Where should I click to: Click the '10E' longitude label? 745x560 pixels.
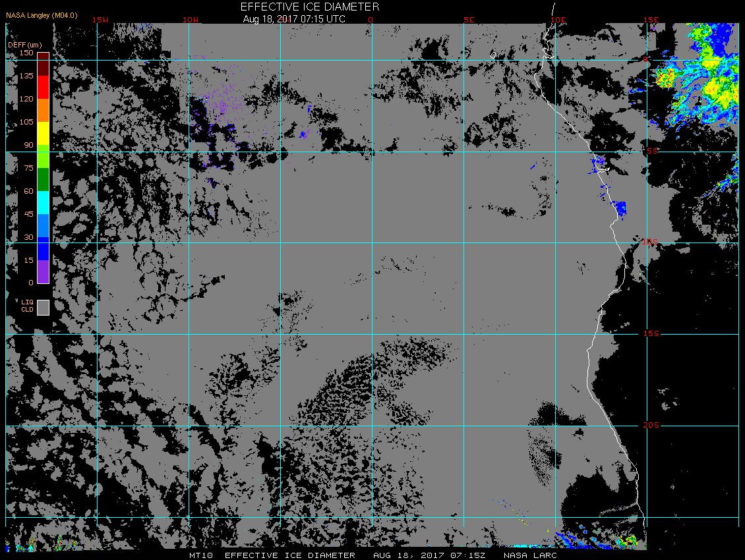click(558, 20)
